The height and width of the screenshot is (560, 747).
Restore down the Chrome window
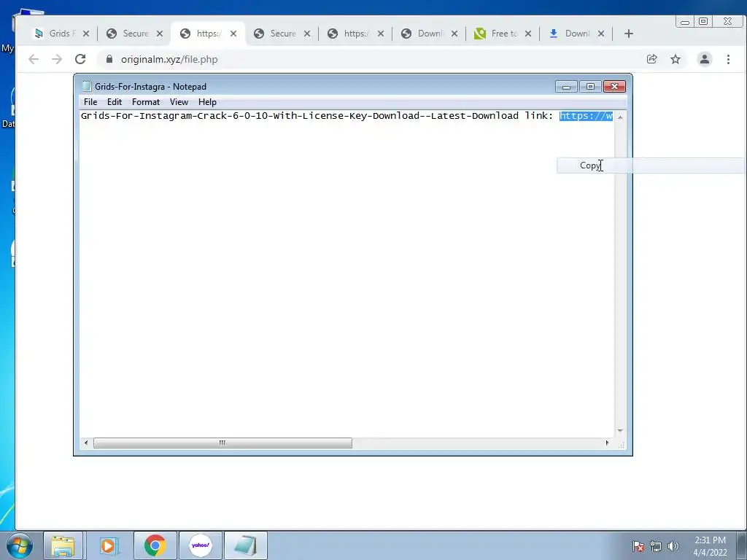703,21
